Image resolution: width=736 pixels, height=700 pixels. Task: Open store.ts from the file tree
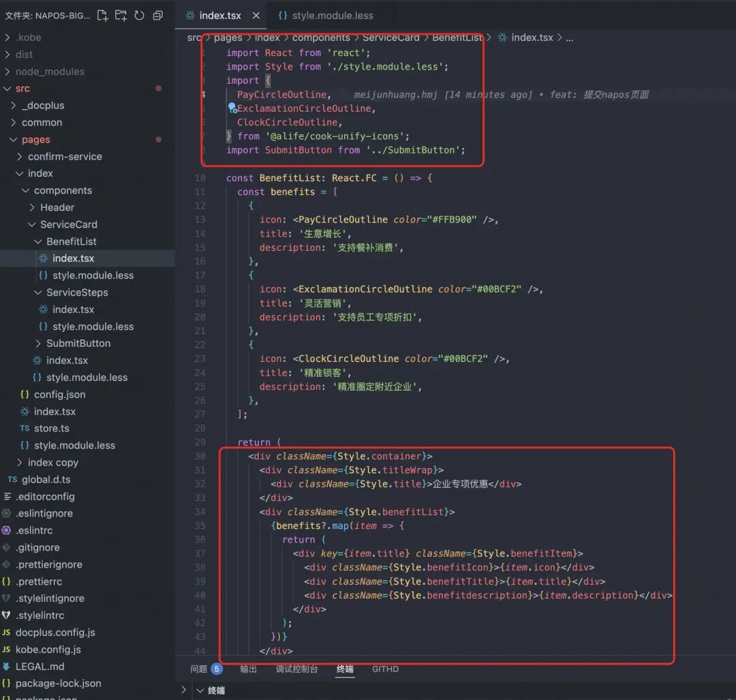point(52,428)
